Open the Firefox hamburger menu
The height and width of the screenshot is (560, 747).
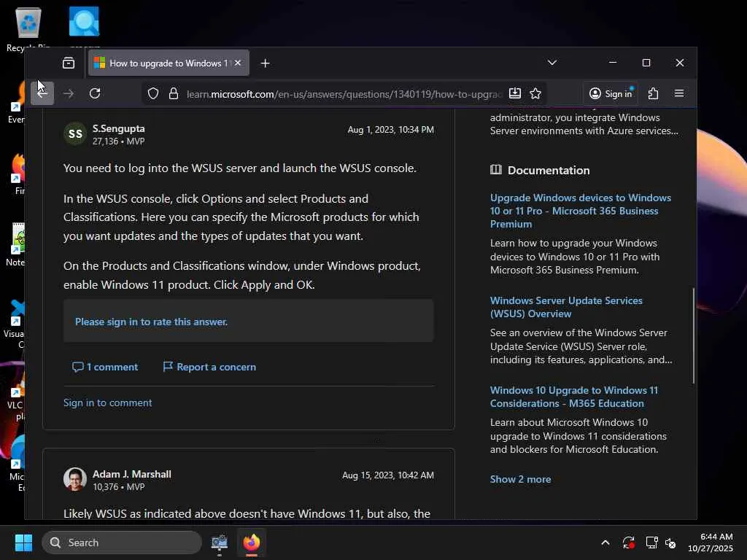(679, 93)
